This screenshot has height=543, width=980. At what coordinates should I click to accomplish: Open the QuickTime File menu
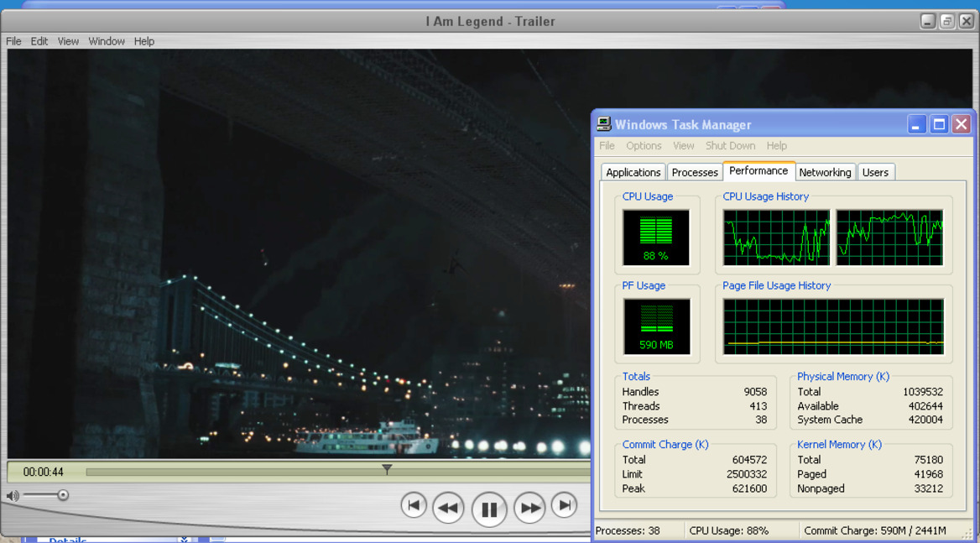coord(13,41)
